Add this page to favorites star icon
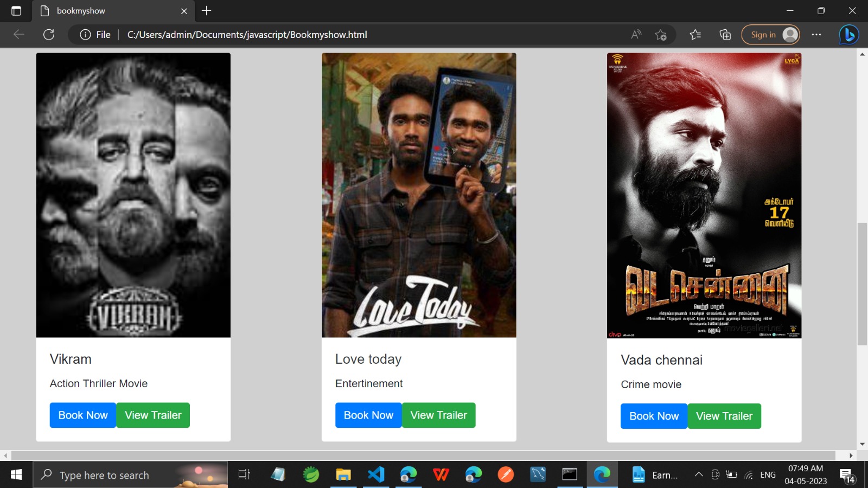 pos(661,35)
